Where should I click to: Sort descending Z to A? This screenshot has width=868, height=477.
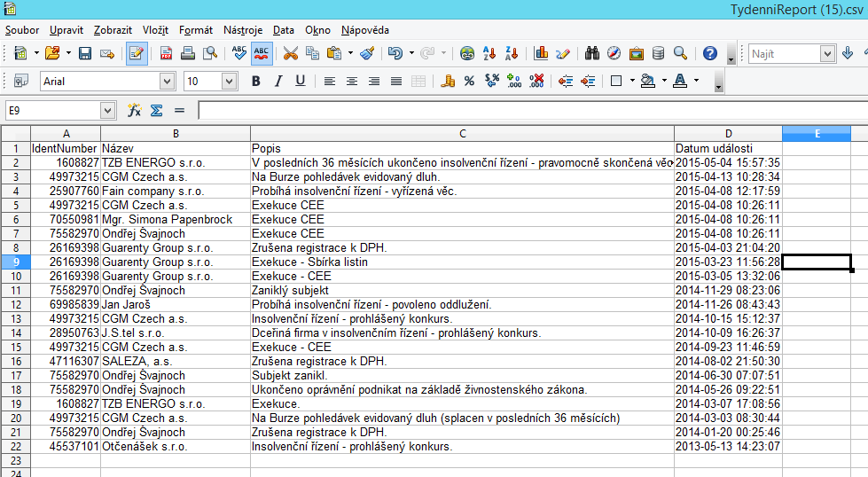[512, 54]
